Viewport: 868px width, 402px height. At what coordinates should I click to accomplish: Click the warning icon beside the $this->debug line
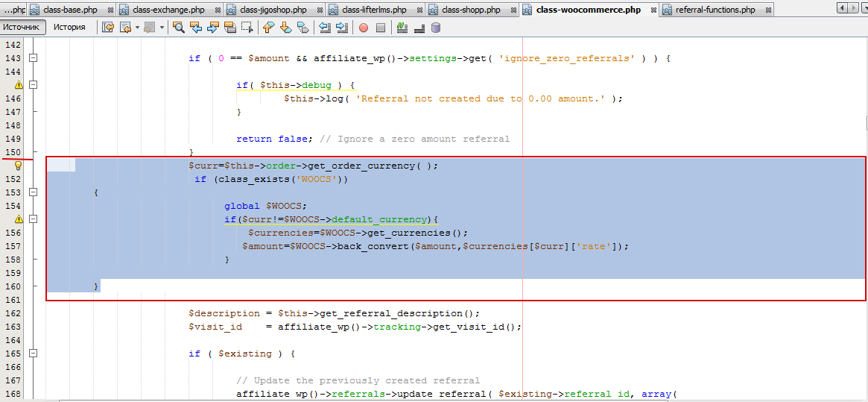[19, 85]
